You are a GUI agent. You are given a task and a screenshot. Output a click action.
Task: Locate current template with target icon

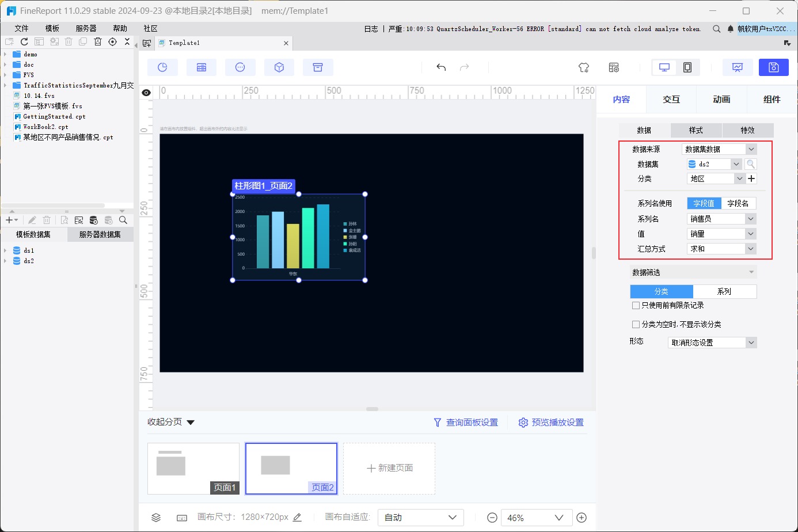click(x=113, y=42)
